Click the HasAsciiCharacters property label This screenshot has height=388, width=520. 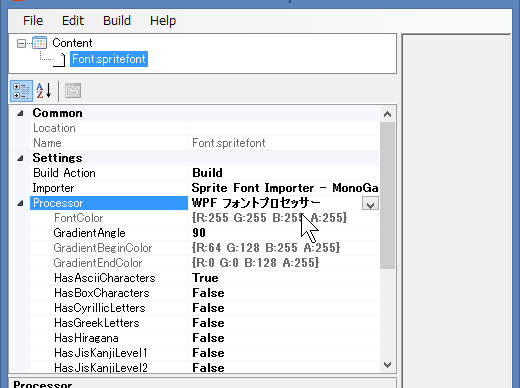click(105, 278)
